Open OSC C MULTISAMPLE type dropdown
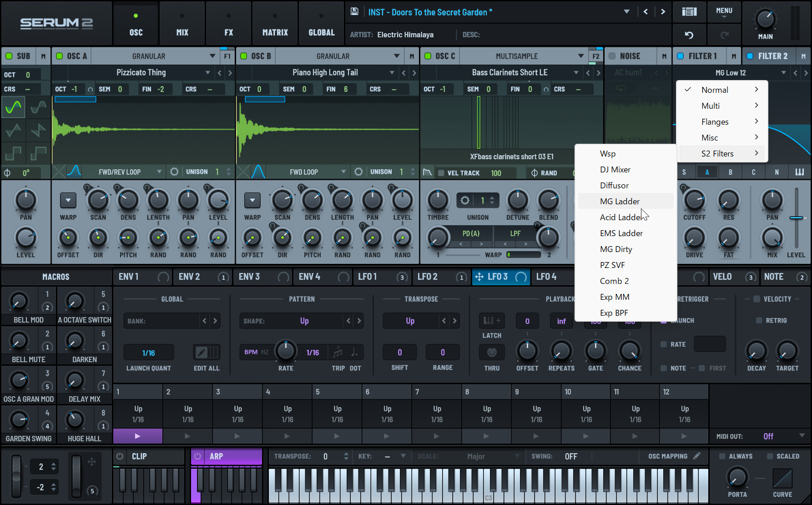This screenshot has height=505, width=812. (523, 56)
